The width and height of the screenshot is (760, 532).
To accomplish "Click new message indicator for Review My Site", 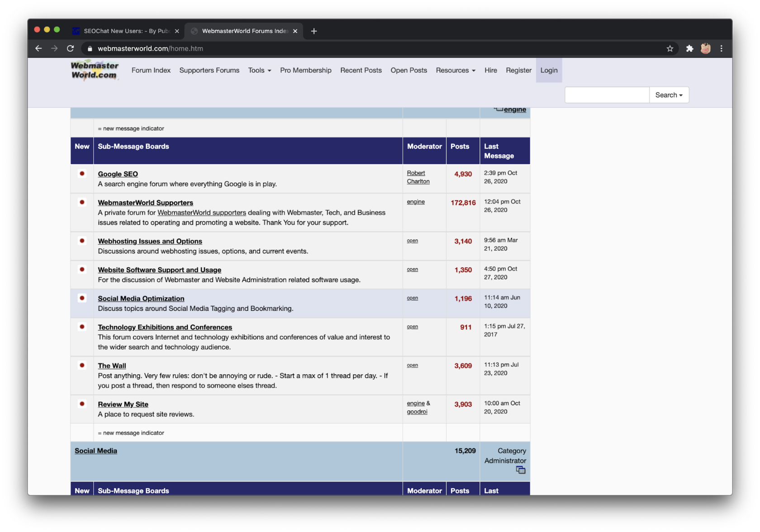I will pos(82,404).
